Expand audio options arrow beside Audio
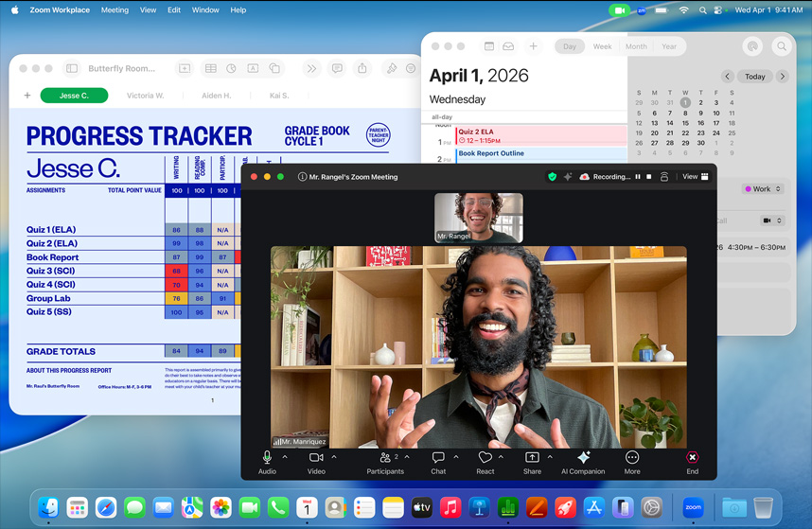 coord(285,457)
